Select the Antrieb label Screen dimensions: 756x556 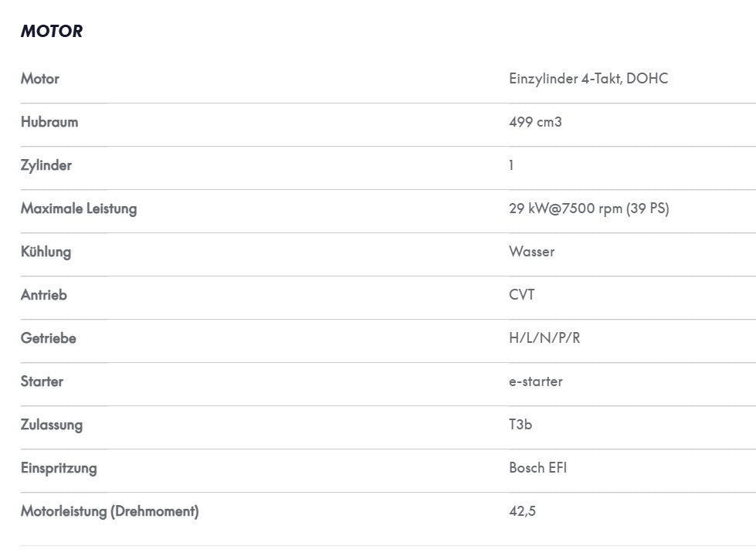pyautogui.click(x=44, y=295)
